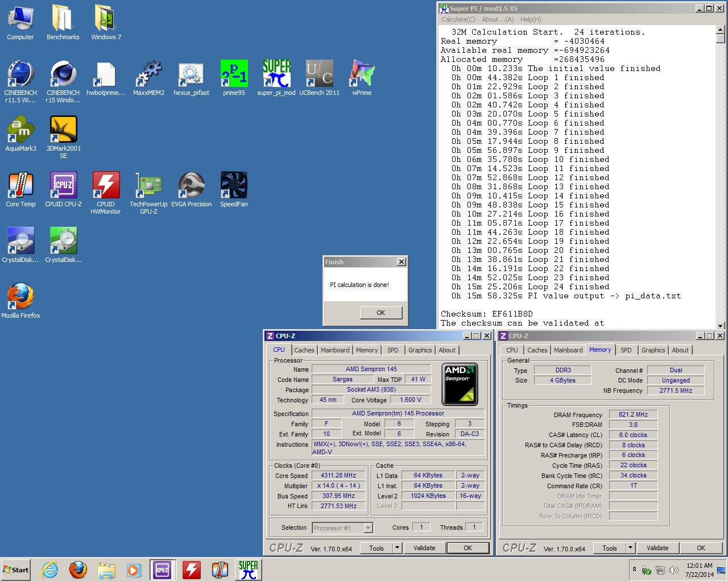Screen dimensions: 728x582
Task: Click the DRAM Frequency 821.2 MHz value
Action: (634, 415)
